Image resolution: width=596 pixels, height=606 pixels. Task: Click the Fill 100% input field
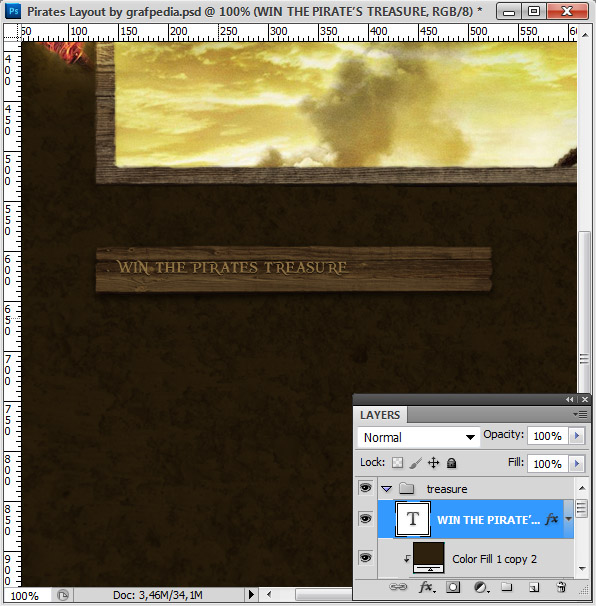(x=548, y=463)
